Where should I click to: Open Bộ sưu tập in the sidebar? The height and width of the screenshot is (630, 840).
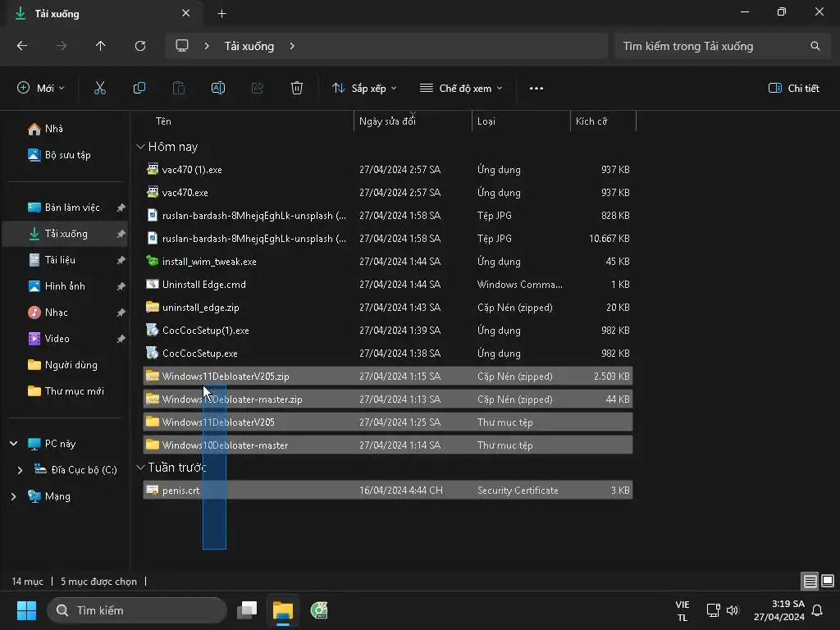point(64,155)
